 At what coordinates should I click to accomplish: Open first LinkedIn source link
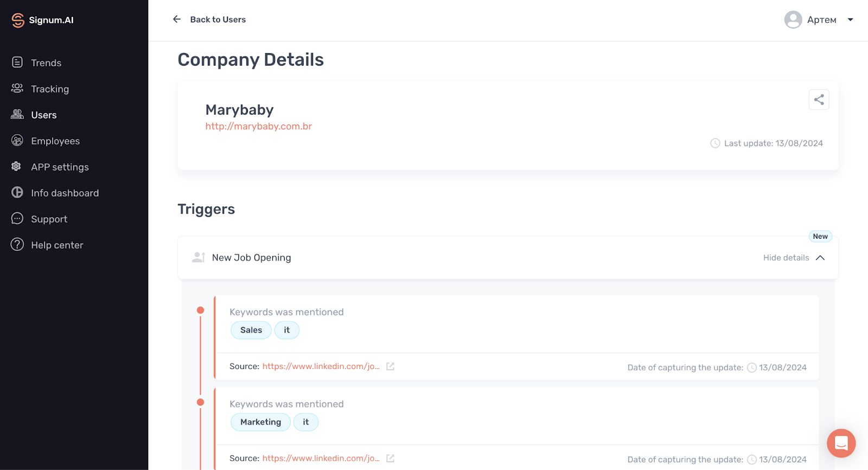pyautogui.click(x=321, y=366)
